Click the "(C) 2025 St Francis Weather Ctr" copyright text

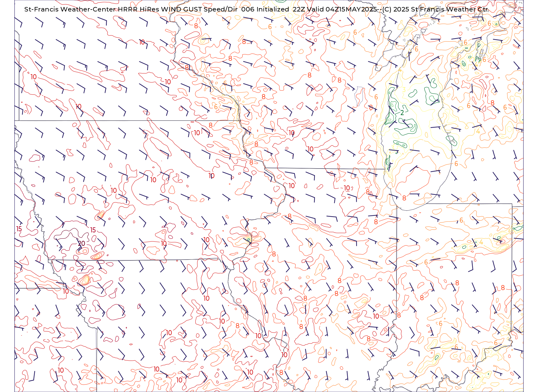pos(435,9)
